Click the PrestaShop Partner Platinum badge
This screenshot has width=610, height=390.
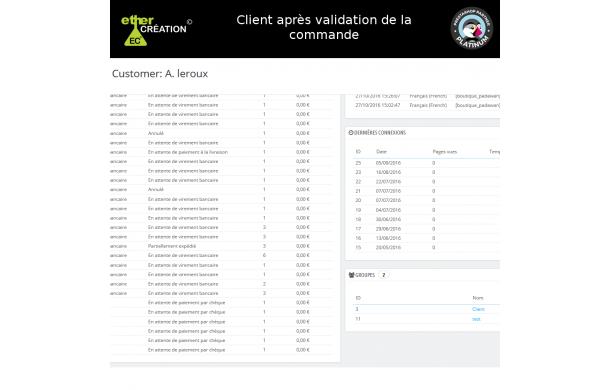click(472, 28)
